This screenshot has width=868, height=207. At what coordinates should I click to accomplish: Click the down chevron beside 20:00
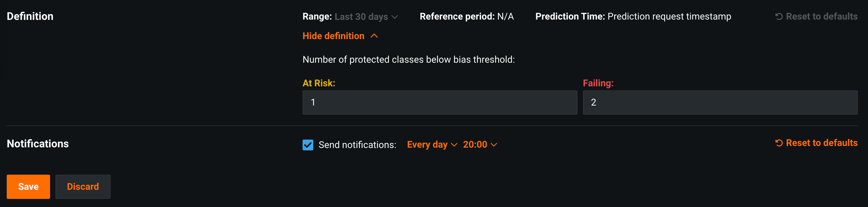[x=494, y=145]
